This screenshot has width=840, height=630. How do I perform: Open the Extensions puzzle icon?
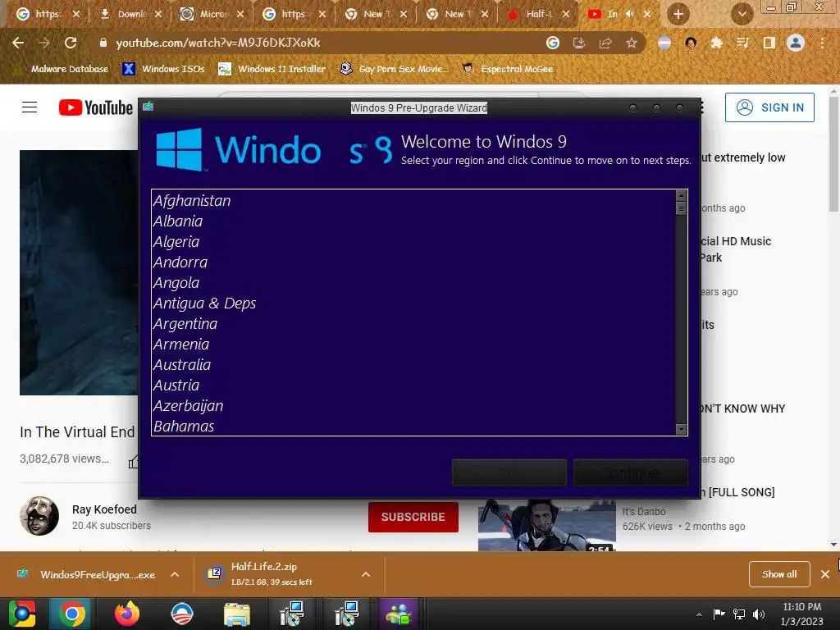point(716,43)
